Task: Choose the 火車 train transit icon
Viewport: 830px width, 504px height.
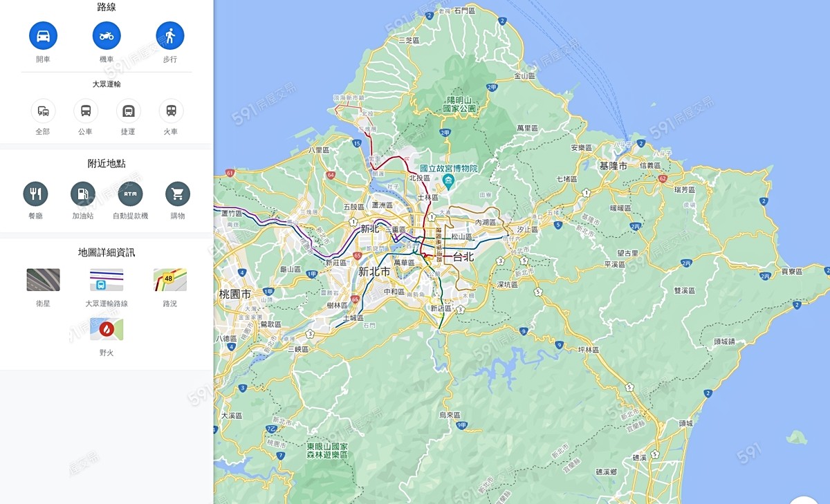Action: tap(171, 111)
